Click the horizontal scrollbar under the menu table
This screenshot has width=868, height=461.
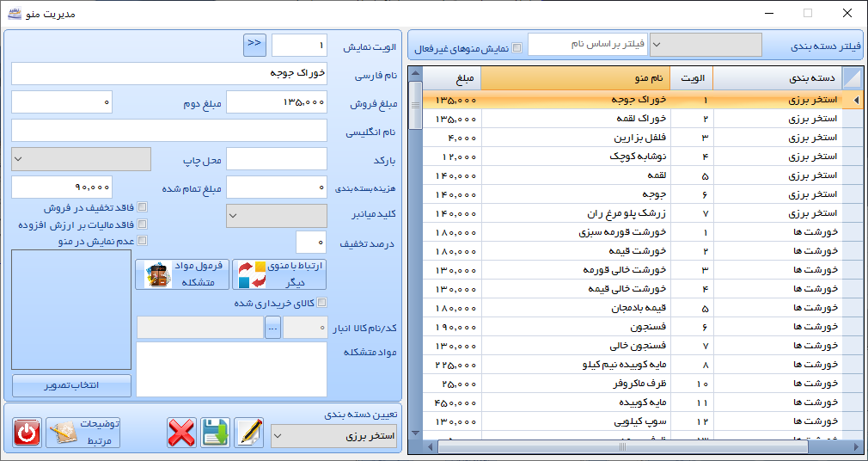tap(622, 446)
